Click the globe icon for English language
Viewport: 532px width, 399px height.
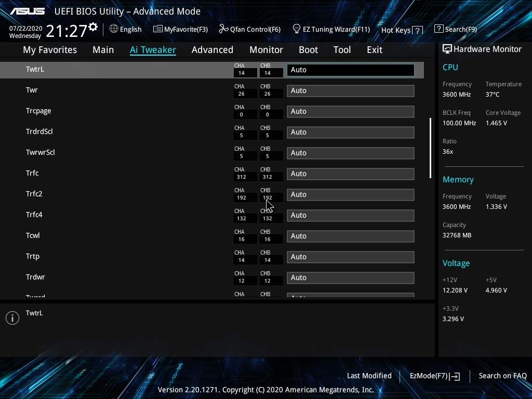click(114, 29)
